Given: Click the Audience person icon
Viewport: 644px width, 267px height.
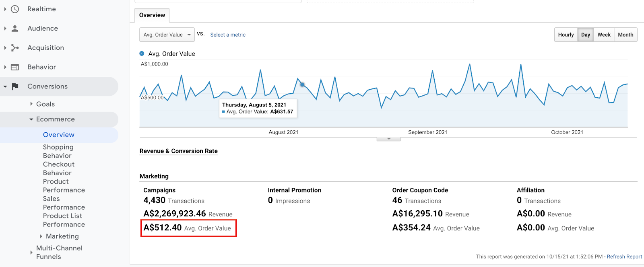Looking at the screenshot, I should 15,28.
